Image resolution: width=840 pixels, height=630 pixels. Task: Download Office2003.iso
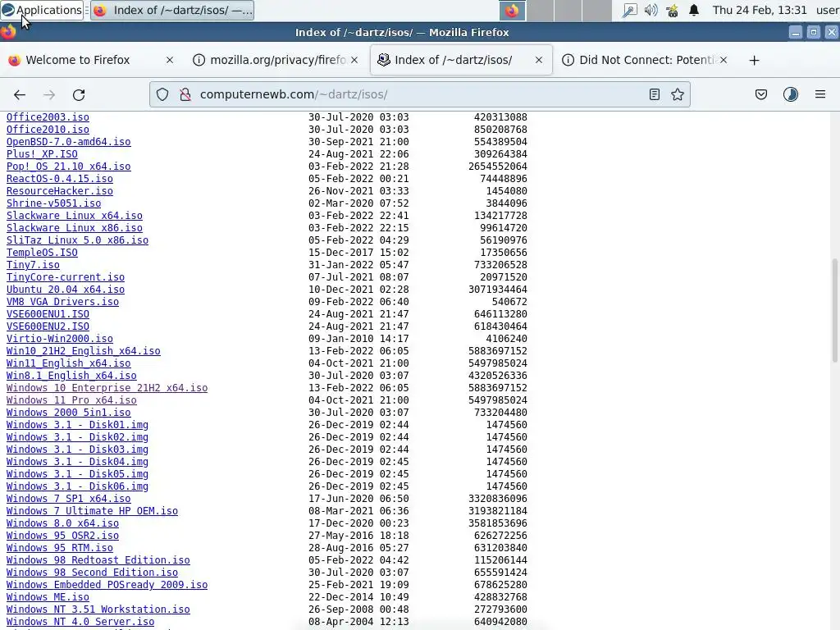[48, 117]
